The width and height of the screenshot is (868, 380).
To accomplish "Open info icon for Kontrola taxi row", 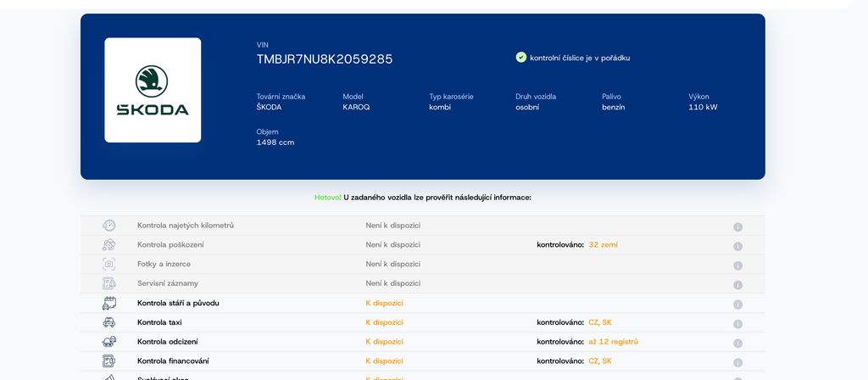I will pos(738,324).
